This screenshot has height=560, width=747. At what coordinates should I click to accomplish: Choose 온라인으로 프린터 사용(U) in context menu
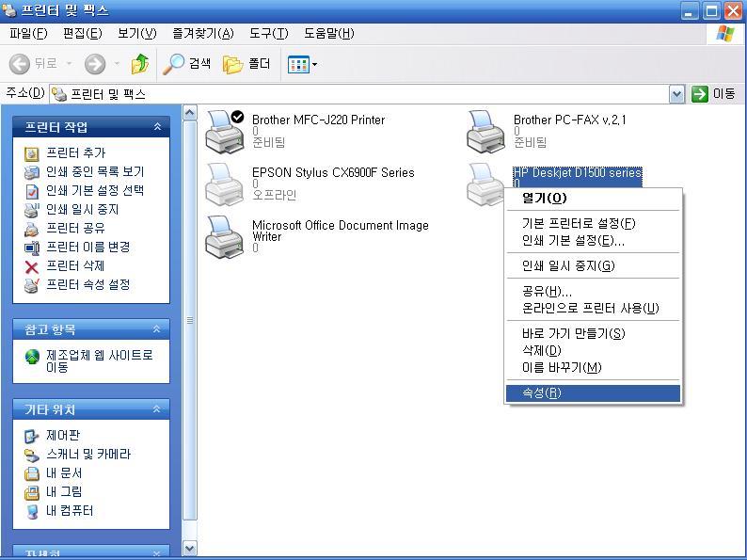[x=593, y=308]
